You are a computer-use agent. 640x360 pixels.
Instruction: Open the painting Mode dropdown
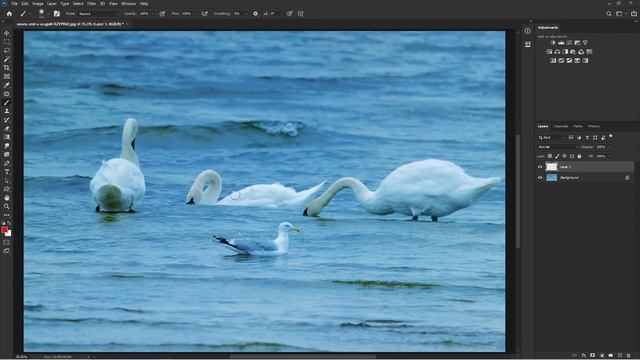click(98, 13)
